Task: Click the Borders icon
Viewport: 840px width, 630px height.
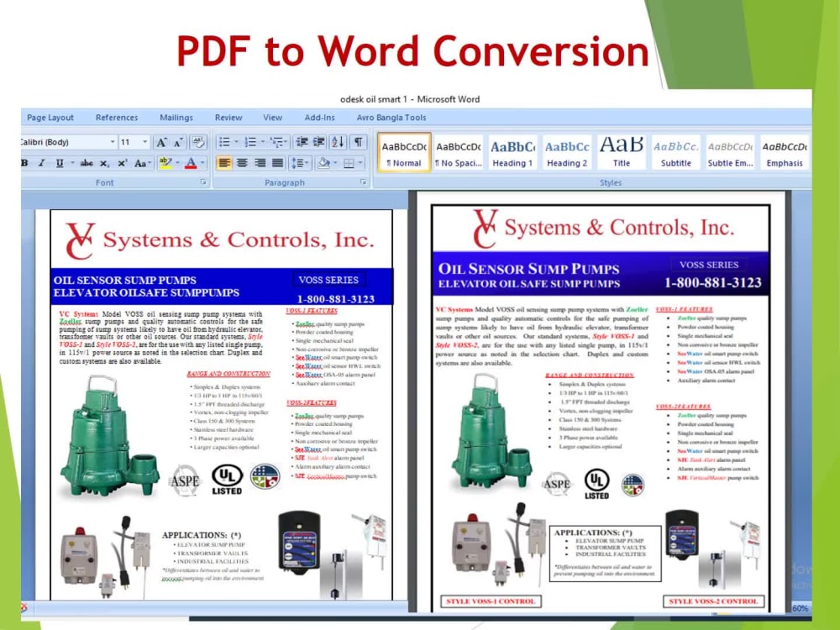Action: click(349, 163)
